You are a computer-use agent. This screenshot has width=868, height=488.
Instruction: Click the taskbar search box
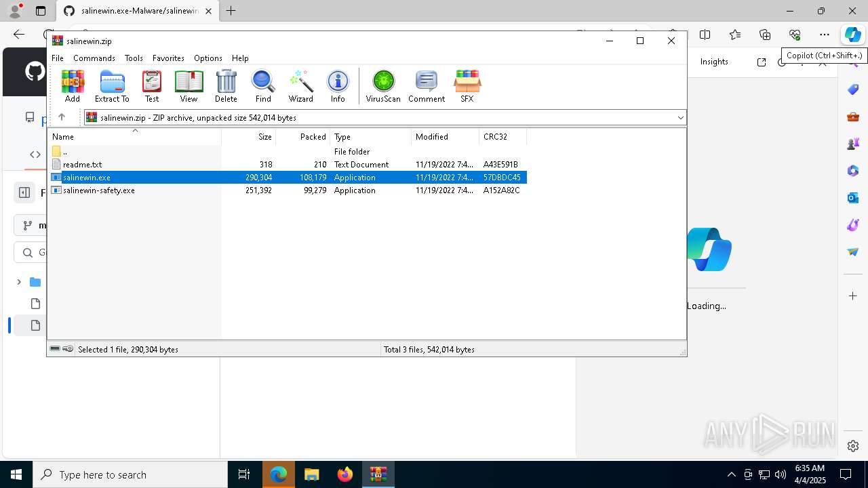click(130, 474)
